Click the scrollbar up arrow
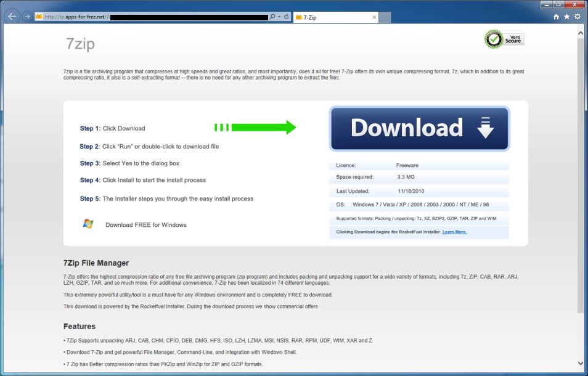Viewport: 588px width, 376px height. [581, 33]
